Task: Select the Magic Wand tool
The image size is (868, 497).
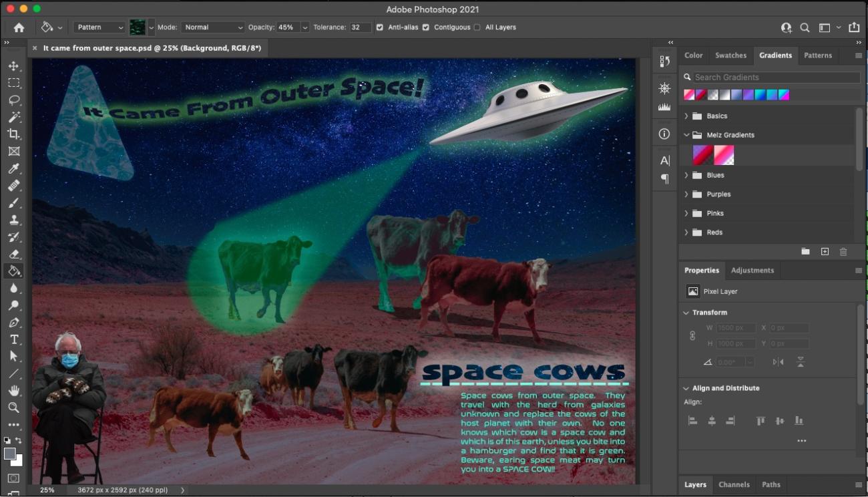Action: pos(14,117)
